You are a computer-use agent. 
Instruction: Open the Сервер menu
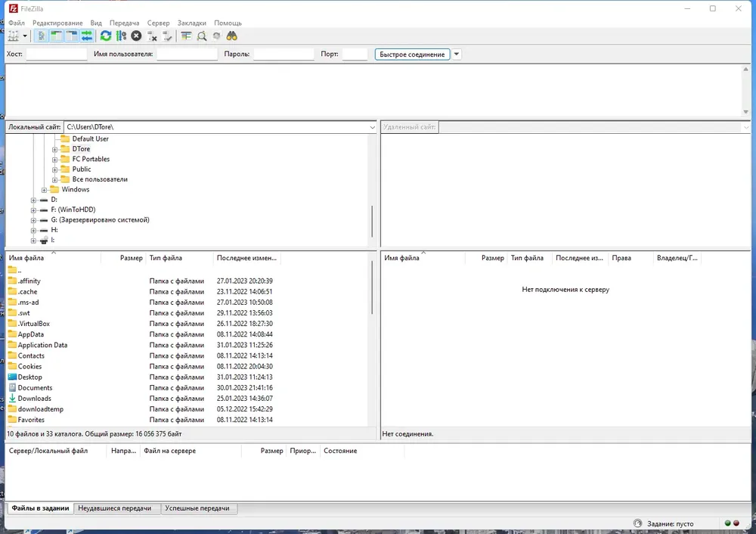click(x=158, y=23)
